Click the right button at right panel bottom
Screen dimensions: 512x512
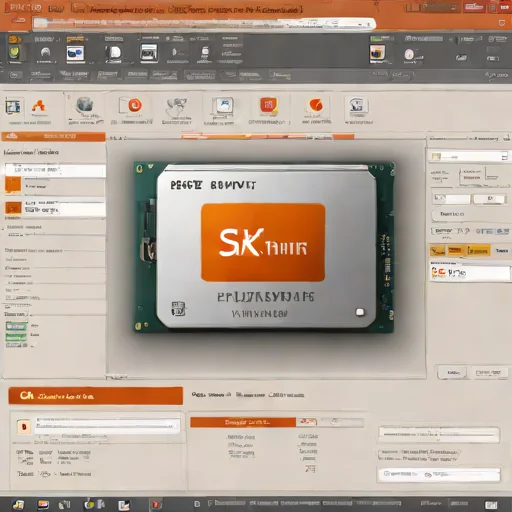(488, 373)
